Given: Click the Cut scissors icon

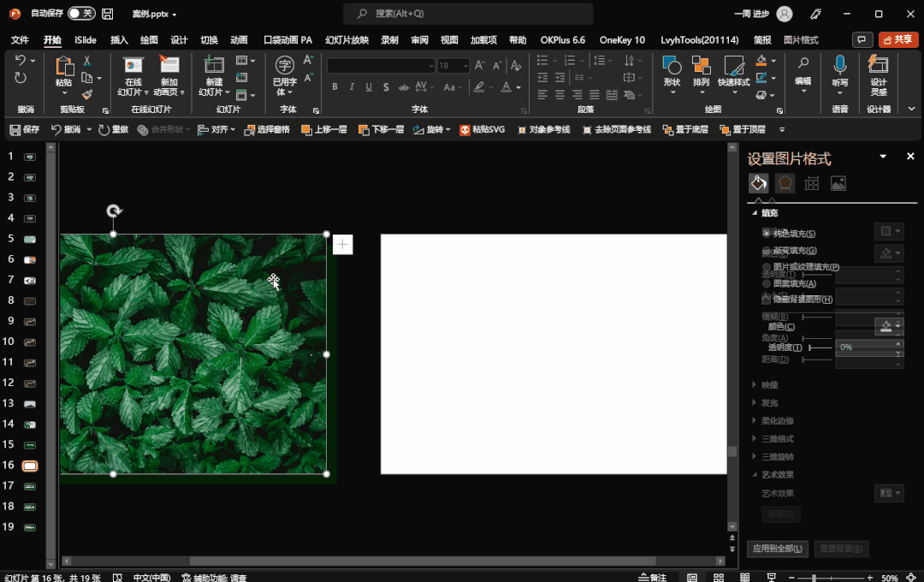Looking at the screenshot, I should (x=87, y=60).
